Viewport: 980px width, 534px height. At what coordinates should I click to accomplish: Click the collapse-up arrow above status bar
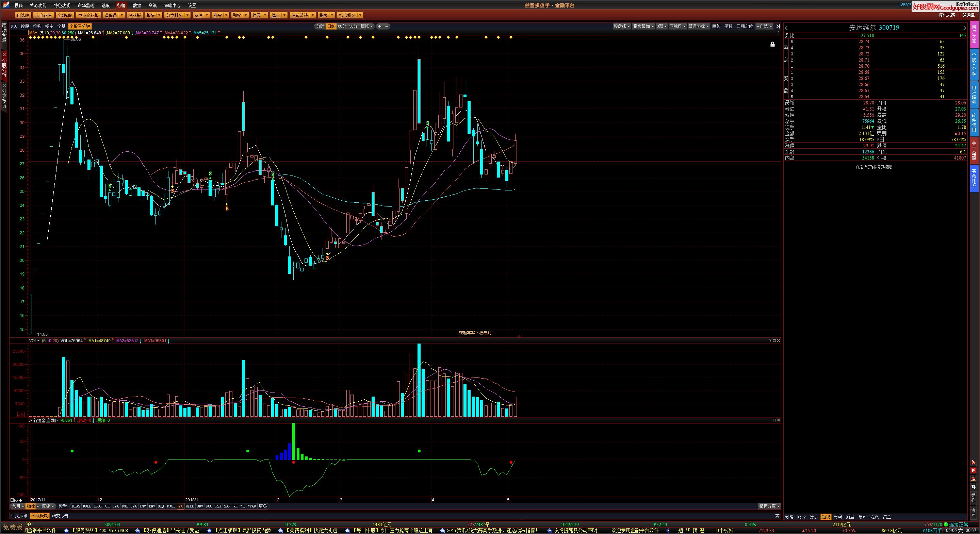pos(777,516)
